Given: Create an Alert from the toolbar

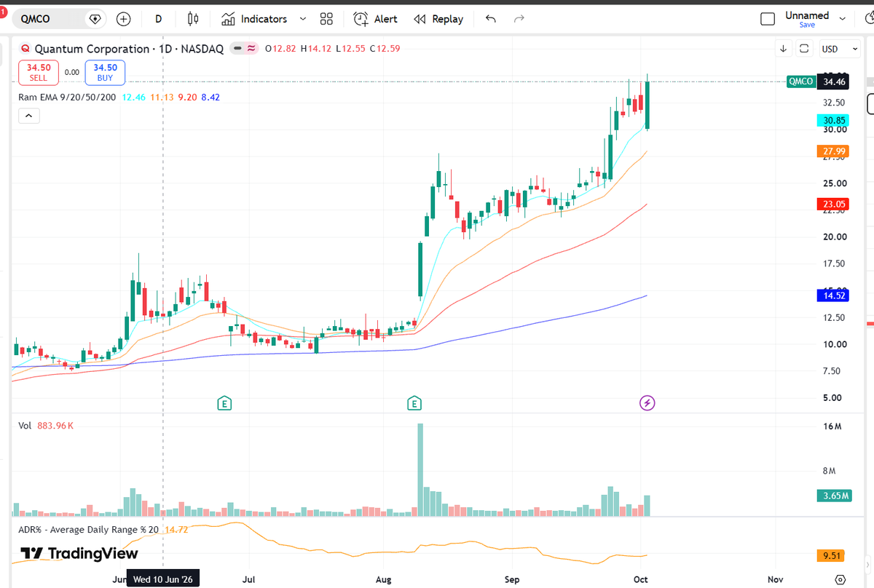Looking at the screenshot, I should pos(376,19).
